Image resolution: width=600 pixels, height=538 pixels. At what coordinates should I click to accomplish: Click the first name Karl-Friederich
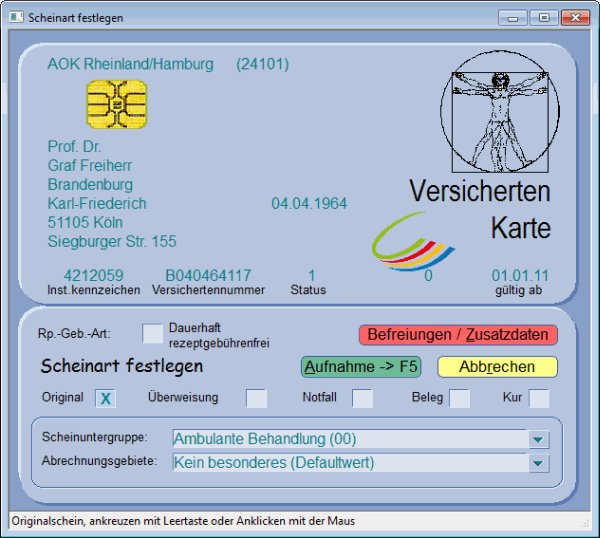click(97, 204)
